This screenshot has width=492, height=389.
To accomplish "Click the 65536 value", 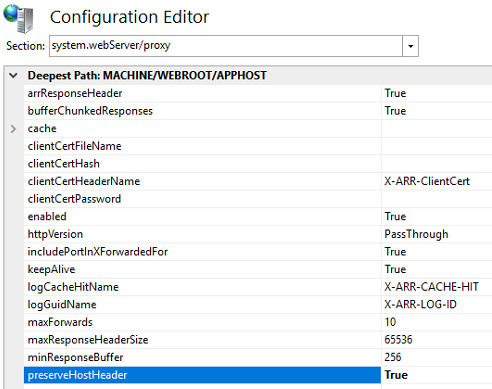I will pos(398,340).
